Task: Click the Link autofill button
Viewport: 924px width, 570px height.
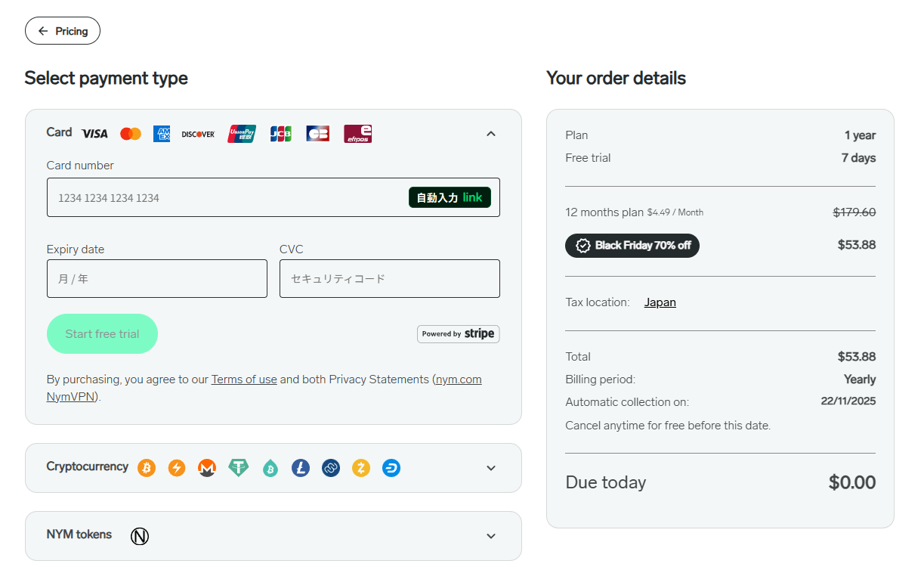Action: coord(450,197)
